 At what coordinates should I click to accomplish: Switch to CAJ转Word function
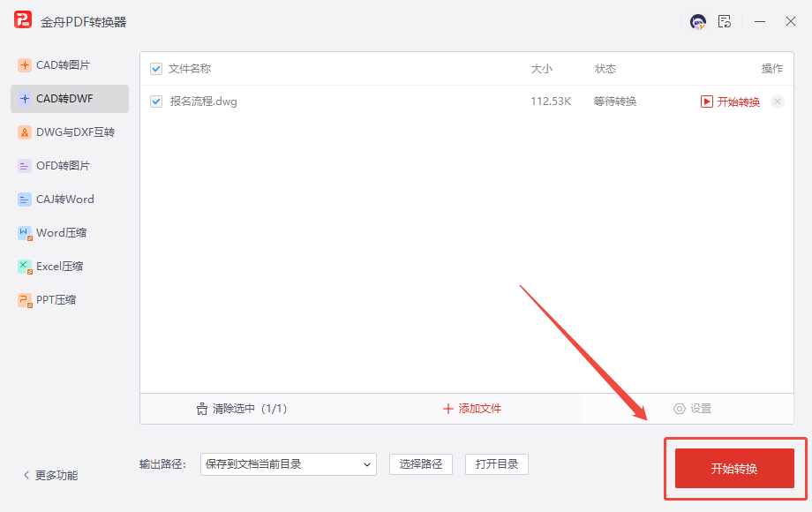pyautogui.click(x=70, y=200)
